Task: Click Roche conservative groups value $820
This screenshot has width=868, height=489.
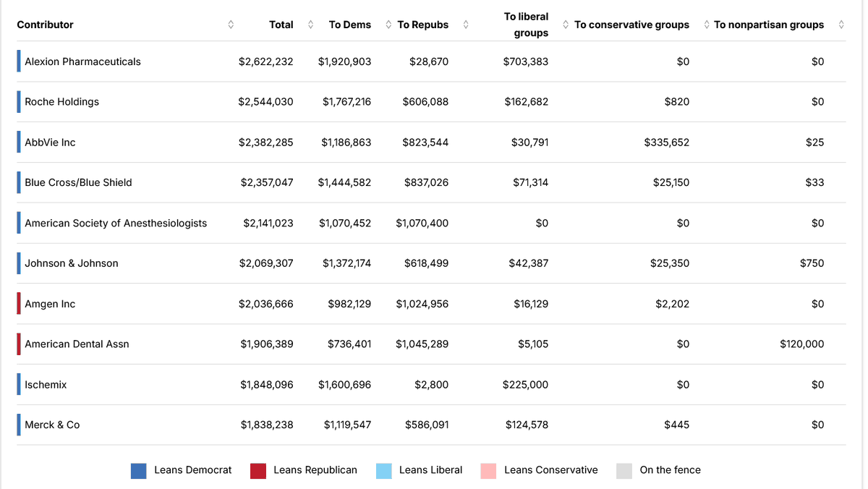Action: pos(676,102)
